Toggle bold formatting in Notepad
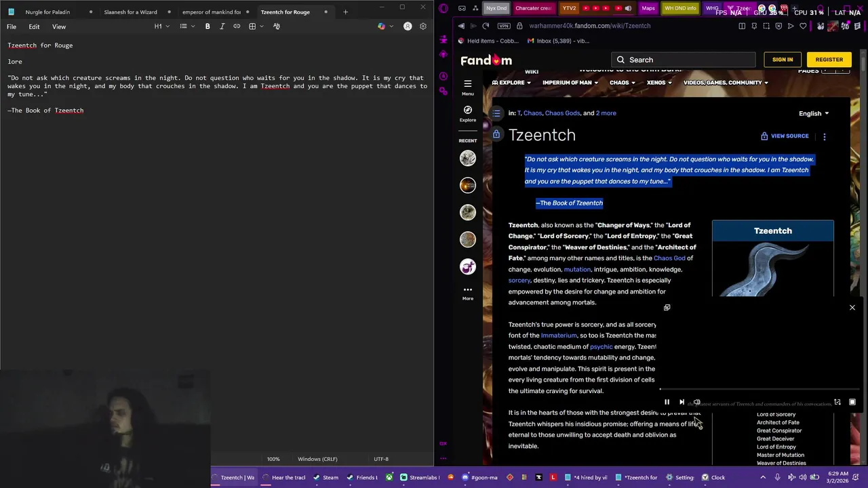 click(x=208, y=26)
